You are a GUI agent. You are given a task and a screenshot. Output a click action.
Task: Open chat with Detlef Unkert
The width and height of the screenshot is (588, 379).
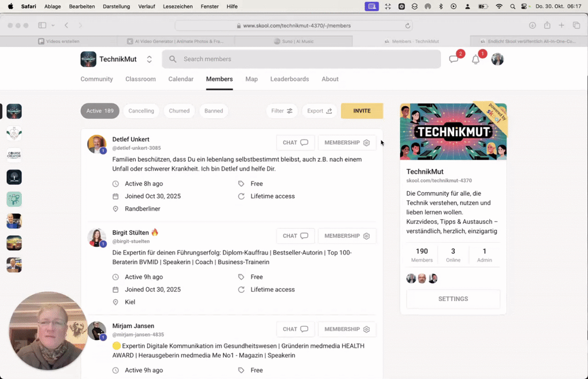(295, 142)
